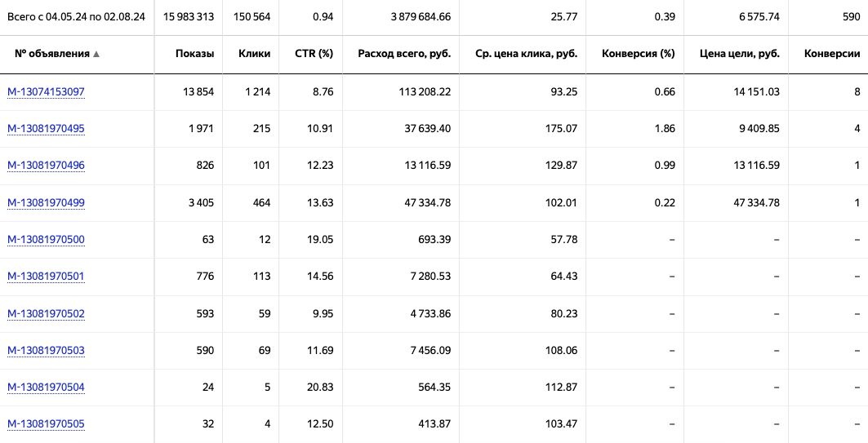This screenshot has width=868, height=443.
Task: Open ad link M-13081970496
Action: pos(46,166)
